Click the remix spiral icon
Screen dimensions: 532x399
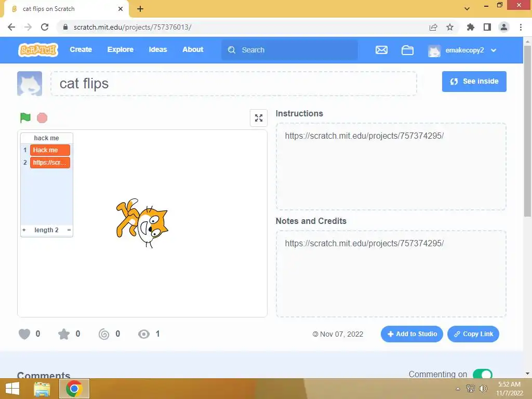(104, 334)
